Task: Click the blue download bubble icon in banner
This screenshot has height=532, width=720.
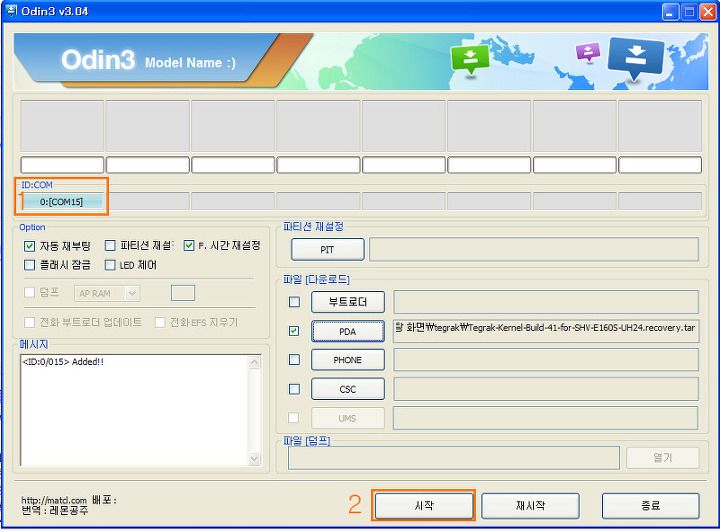Action: tap(636, 58)
